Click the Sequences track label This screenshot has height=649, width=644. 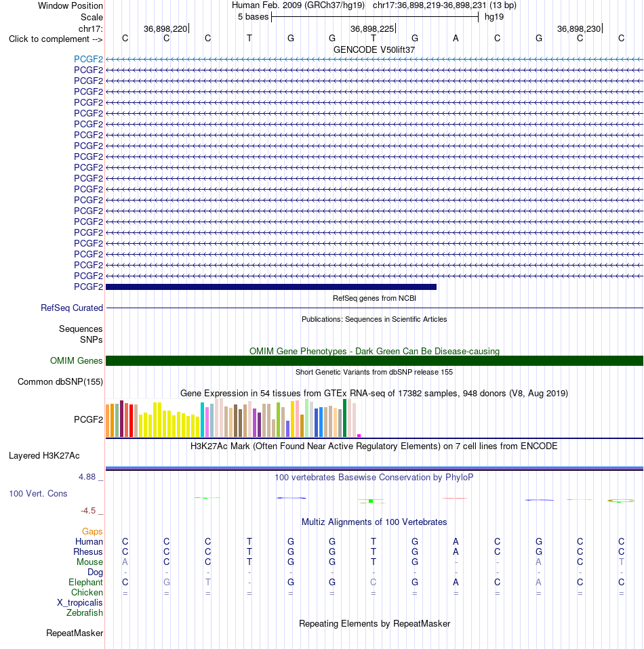(x=81, y=329)
